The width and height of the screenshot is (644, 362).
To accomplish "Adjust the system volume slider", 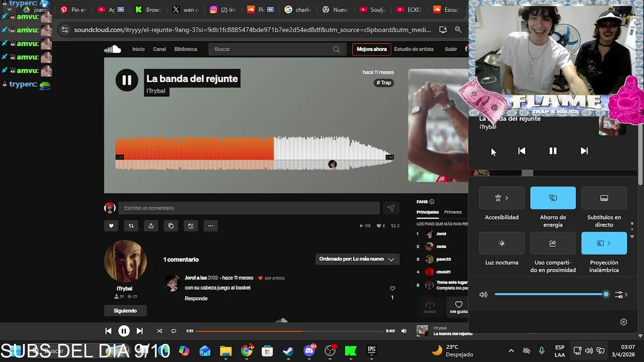I will 552,295.
